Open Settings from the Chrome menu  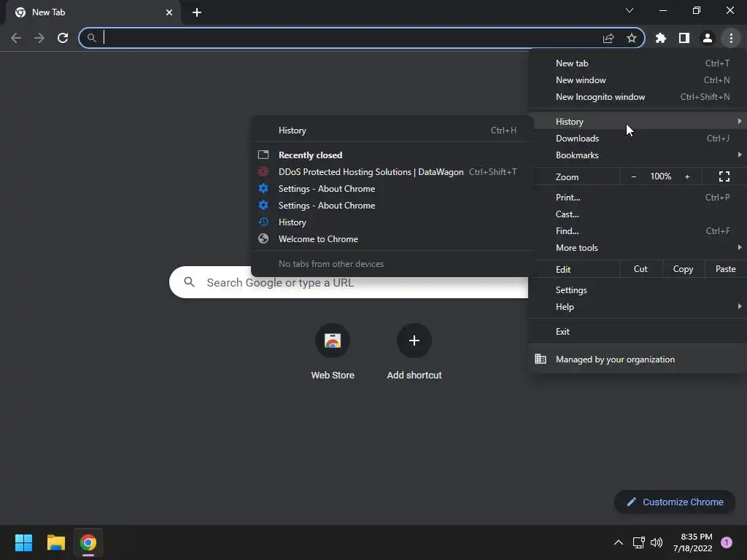pyautogui.click(x=638, y=290)
